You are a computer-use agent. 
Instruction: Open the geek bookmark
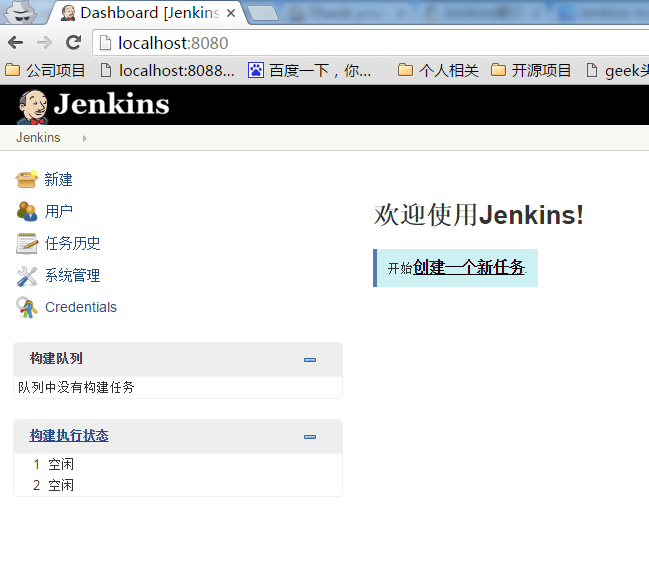[x=618, y=70]
